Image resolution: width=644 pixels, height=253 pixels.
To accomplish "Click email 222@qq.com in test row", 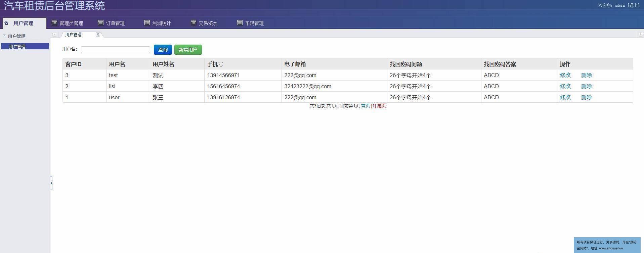I will 300,75.
